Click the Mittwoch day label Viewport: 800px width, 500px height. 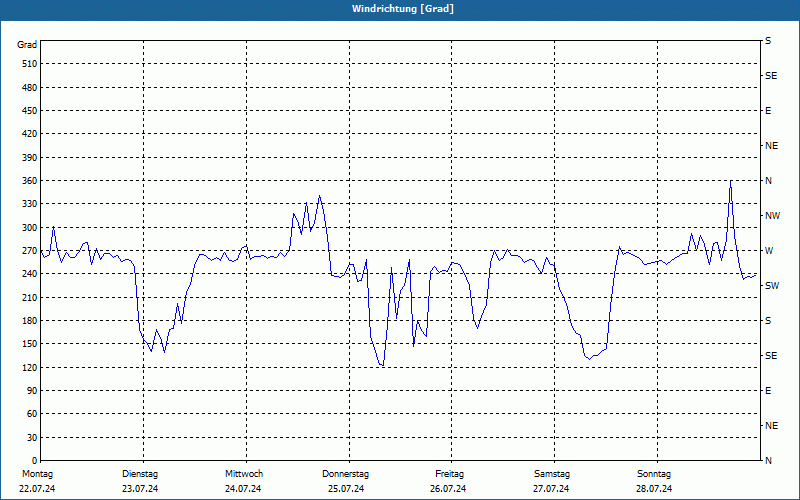[x=244, y=474]
